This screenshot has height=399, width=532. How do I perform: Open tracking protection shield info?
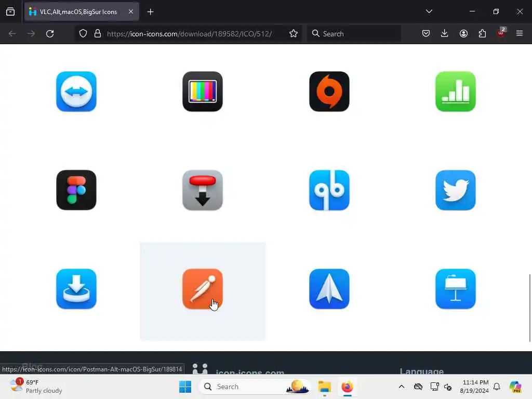(83, 34)
